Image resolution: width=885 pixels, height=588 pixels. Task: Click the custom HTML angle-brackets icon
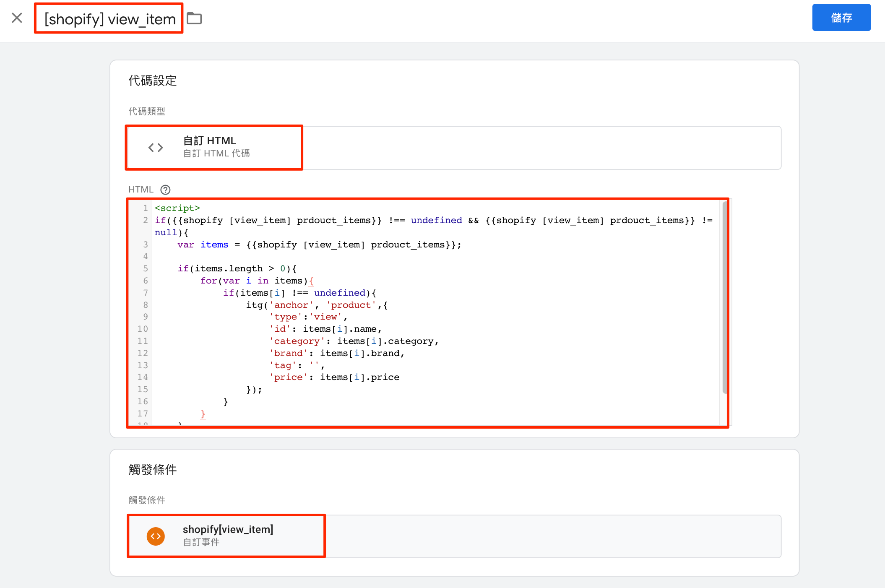[156, 148]
